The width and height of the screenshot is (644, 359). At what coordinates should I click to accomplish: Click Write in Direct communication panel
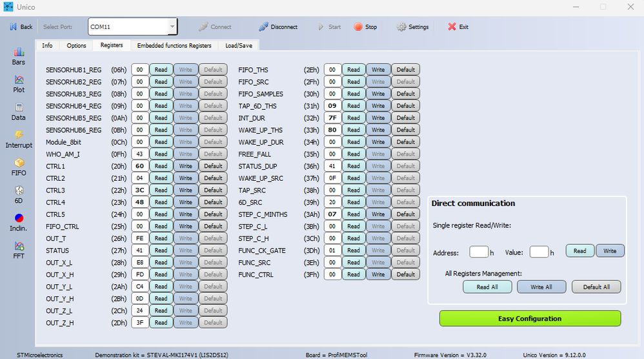coord(610,251)
